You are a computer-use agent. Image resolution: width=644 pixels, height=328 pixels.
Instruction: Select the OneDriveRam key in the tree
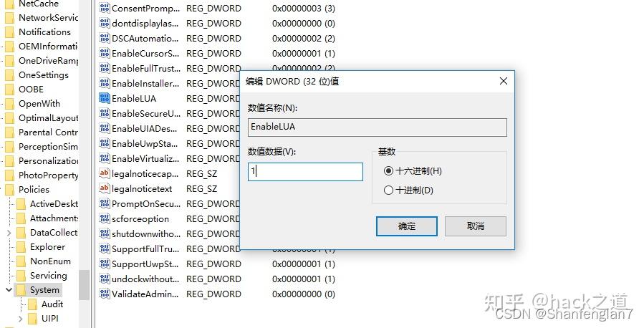coord(48,61)
